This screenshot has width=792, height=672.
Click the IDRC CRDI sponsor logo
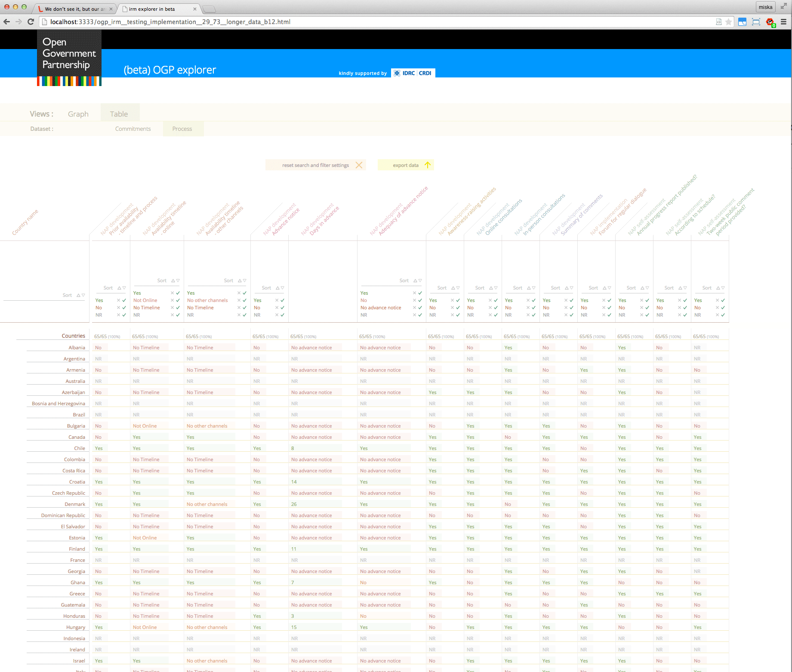pos(413,73)
